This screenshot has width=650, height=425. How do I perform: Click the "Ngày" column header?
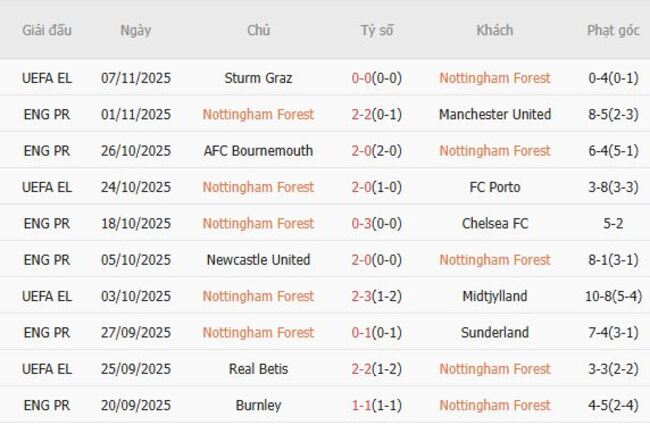(136, 30)
